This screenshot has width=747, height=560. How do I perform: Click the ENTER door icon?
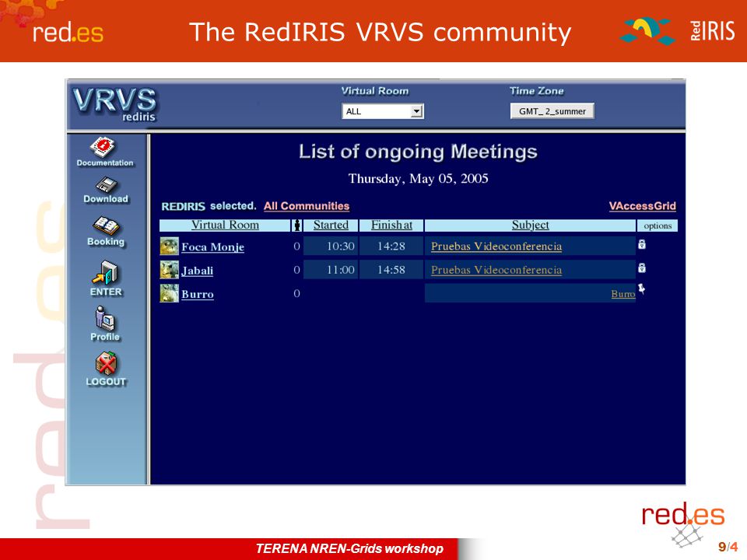105,272
